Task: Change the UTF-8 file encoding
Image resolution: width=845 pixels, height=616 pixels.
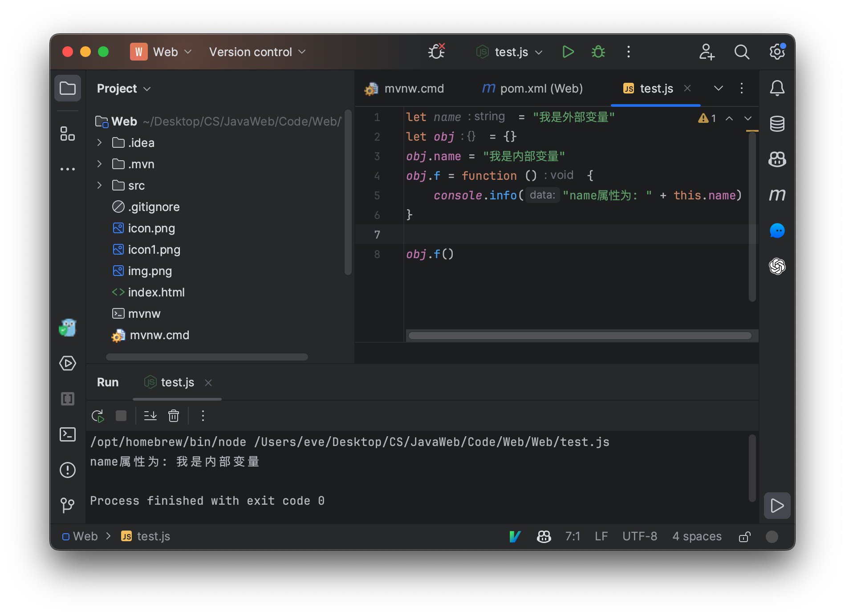Action: tap(640, 536)
